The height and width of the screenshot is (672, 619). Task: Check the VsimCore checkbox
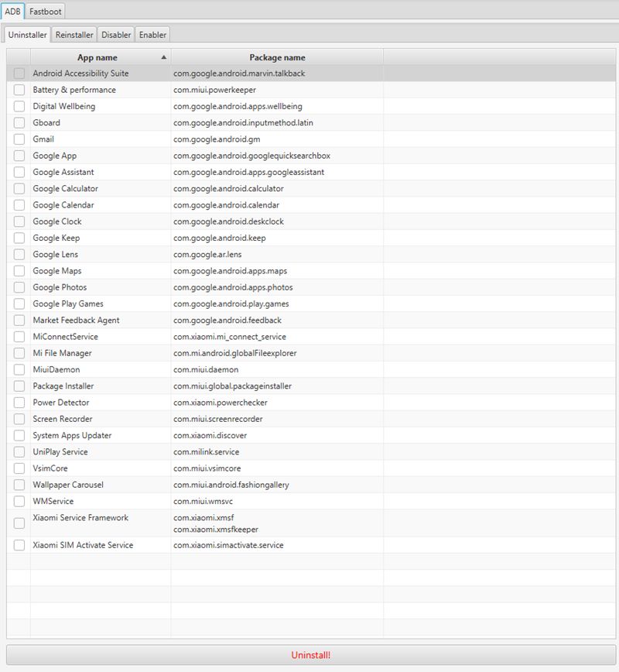(x=19, y=468)
